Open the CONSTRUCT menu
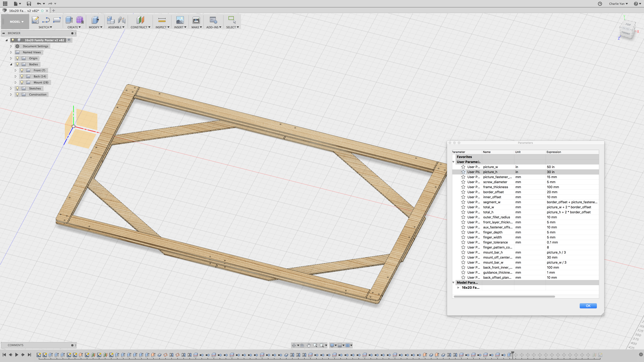644x362 pixels. click(x=140, y=27)
